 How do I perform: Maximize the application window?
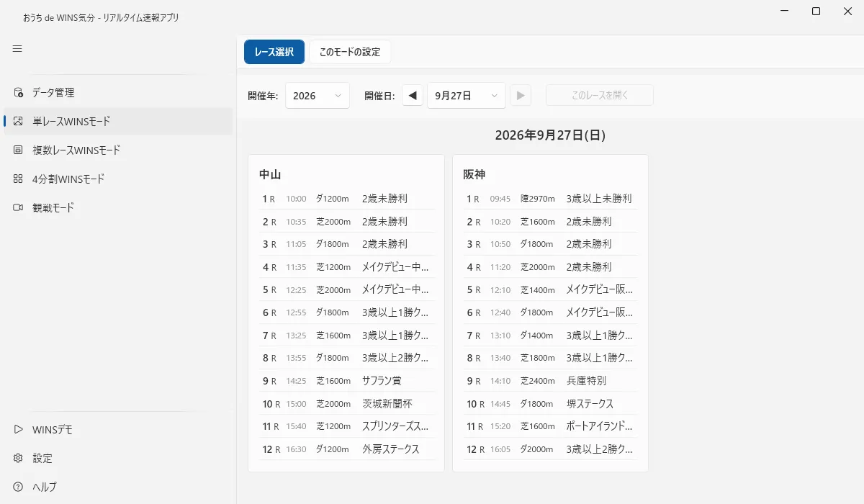[816, 12]
